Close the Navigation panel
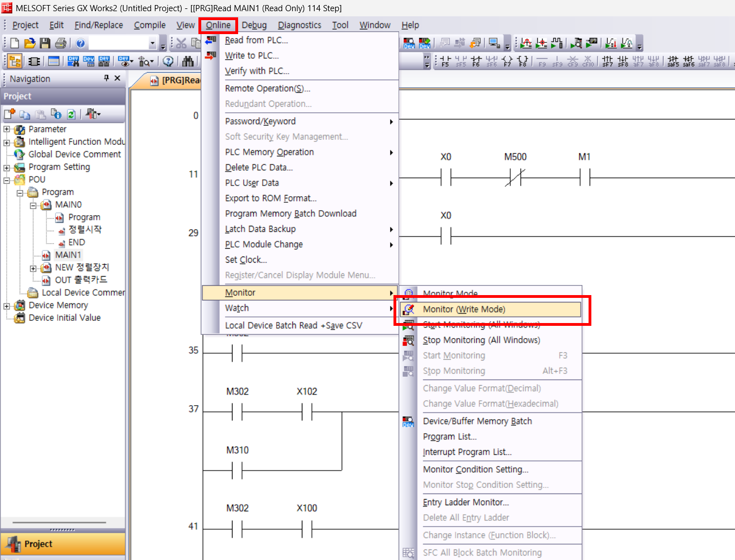The image size is (735, 560). 117,78
